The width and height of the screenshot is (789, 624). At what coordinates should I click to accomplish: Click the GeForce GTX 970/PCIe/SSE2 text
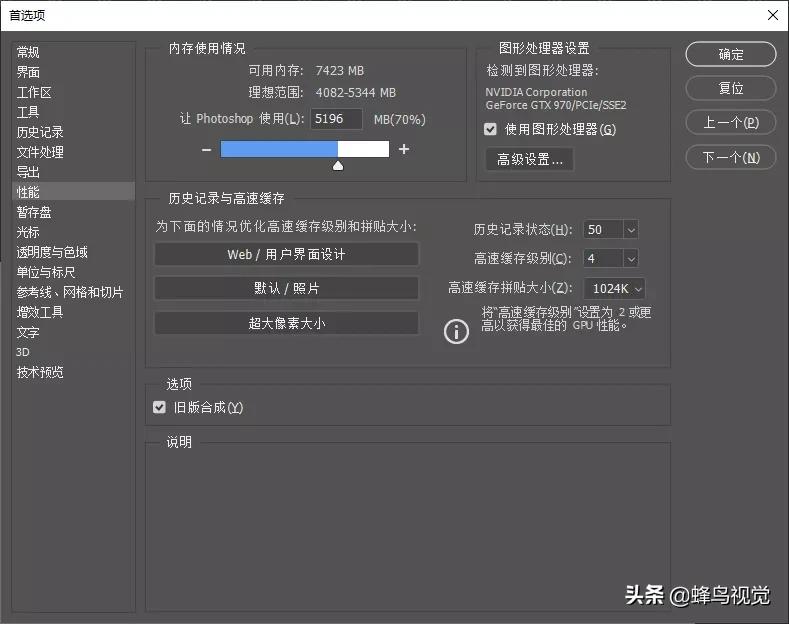tap(556, 105)
